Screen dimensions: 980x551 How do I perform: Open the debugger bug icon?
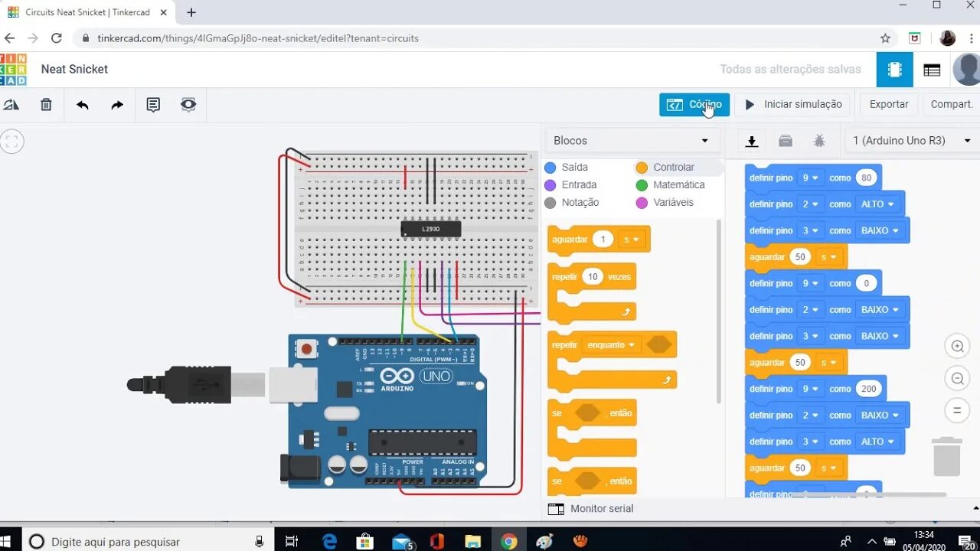coord(819,141)
